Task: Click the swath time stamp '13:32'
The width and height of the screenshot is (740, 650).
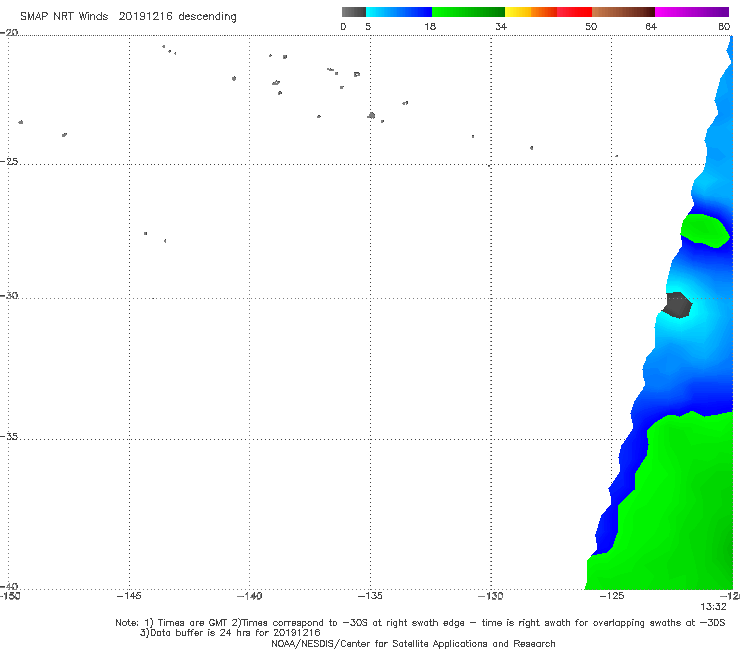Action: 713,607
